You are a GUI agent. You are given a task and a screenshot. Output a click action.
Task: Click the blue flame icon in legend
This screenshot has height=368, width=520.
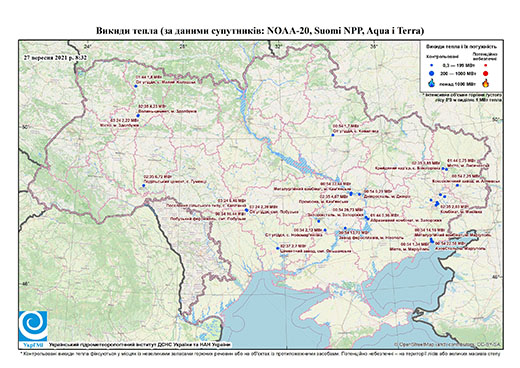[x=432, y=83]
